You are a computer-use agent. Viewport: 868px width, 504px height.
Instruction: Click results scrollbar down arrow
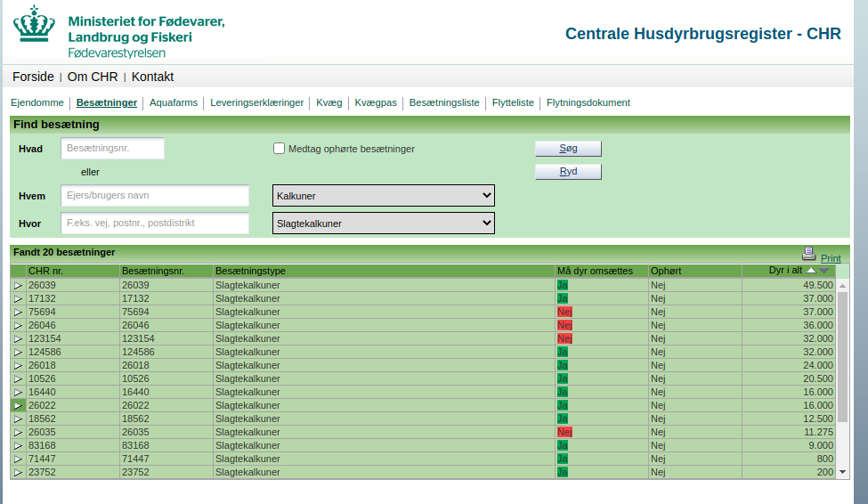(842, 472)
